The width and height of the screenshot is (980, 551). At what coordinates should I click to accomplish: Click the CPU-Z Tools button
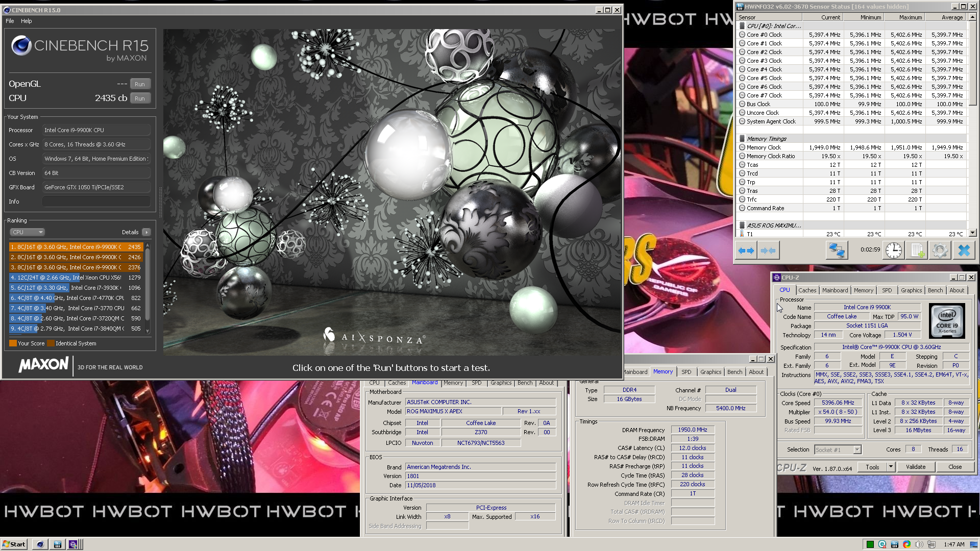(872, 467)
